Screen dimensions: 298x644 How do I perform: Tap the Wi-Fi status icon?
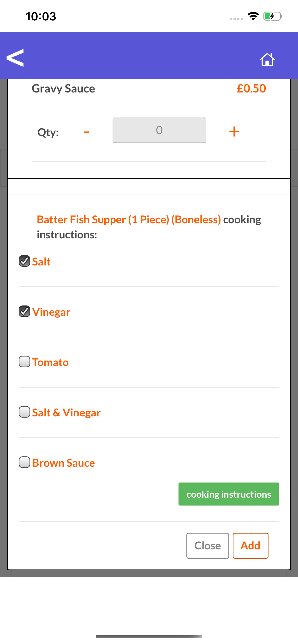tap(253, 16)
